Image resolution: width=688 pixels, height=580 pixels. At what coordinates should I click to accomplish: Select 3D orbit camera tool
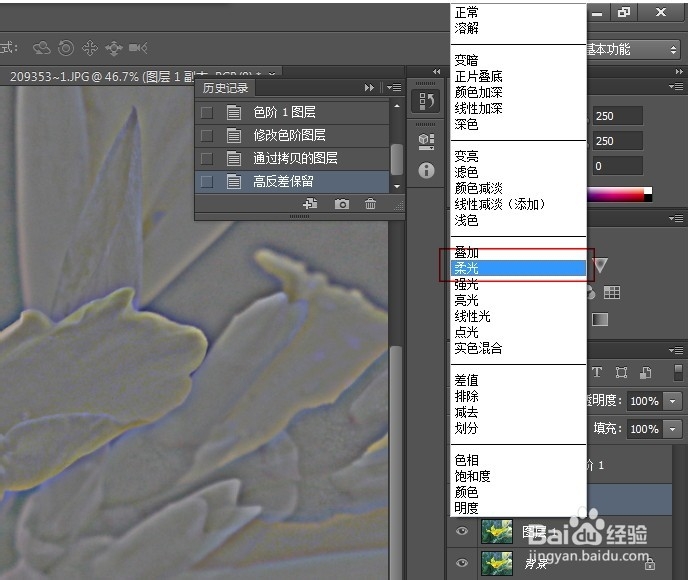(x=42, y=48)
